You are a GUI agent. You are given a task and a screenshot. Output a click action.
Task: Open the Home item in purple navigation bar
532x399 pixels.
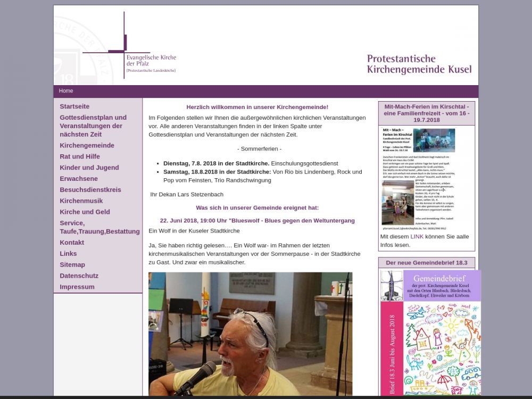(66, 91)
